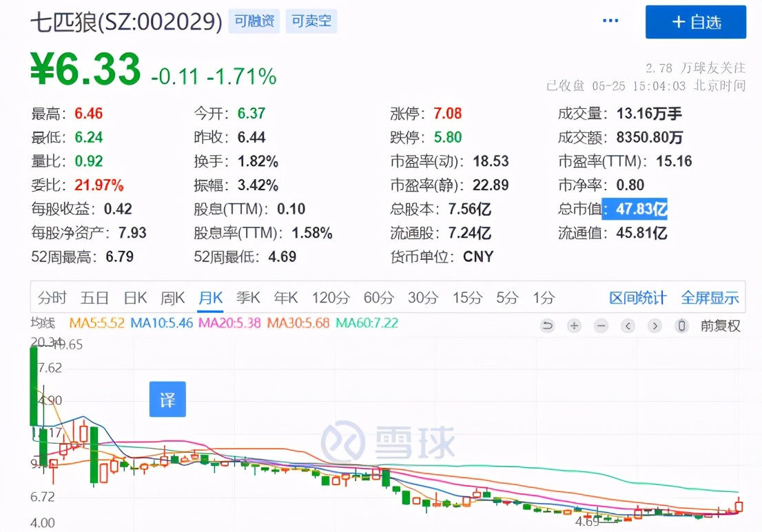Image resolution: width=762 pixels, height=532 pixels.
Task: Click the blue 自选 watchlist button
Action: pyautogui.click(x=696, y=21)
